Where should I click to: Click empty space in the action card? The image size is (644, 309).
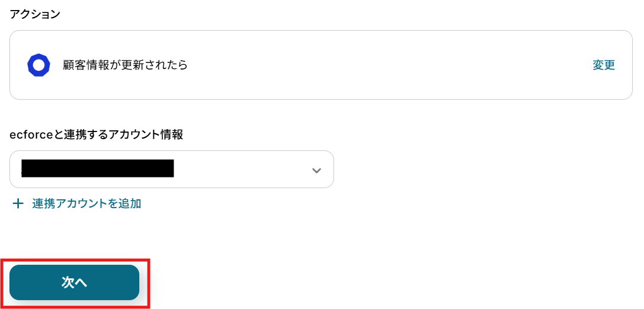[384, 65]
